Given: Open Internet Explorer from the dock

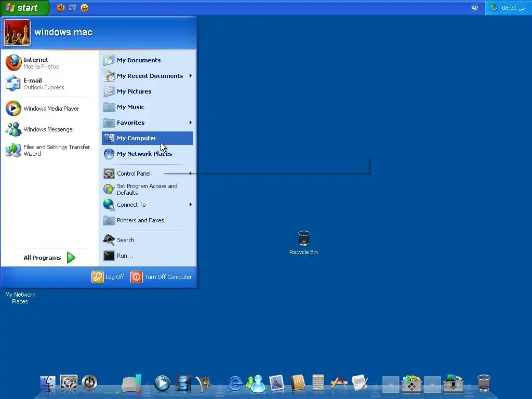Looking at the screenshot, I should pyautogui.click(x=235, y=384).
